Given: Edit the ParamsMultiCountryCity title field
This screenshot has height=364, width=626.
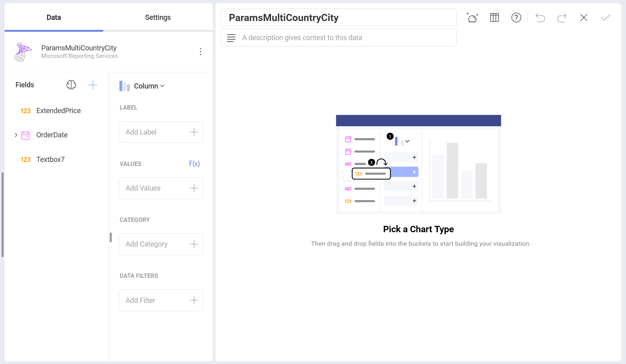Looking at the screenshot, I should pos(338,17).
